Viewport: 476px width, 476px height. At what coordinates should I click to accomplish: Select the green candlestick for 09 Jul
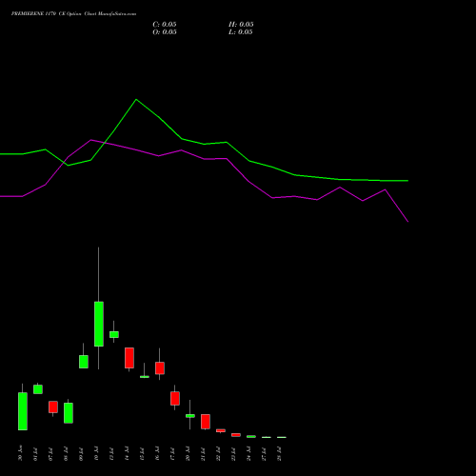pos(84,362)
